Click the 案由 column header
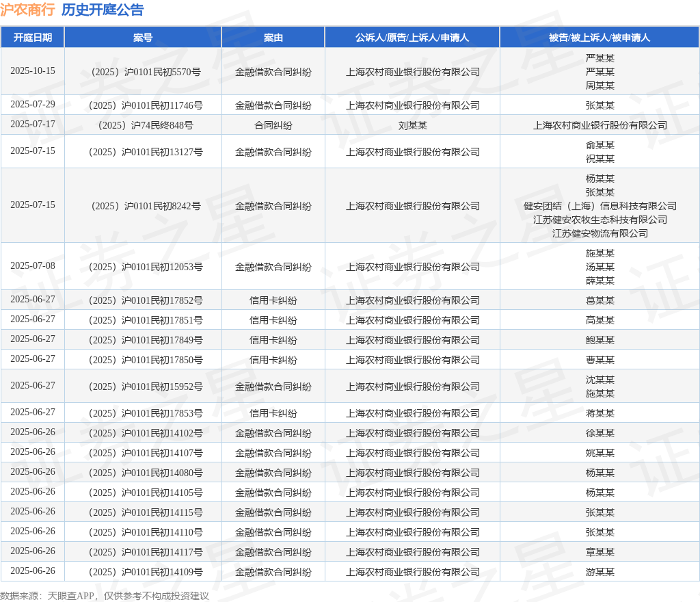This screenshot has width=700, height=602. (273, 38)
